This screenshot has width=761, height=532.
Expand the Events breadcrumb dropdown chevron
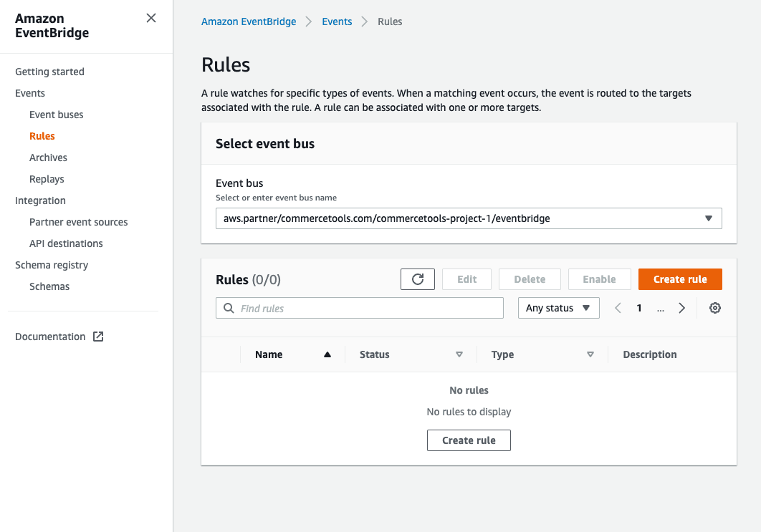(364, 21)
